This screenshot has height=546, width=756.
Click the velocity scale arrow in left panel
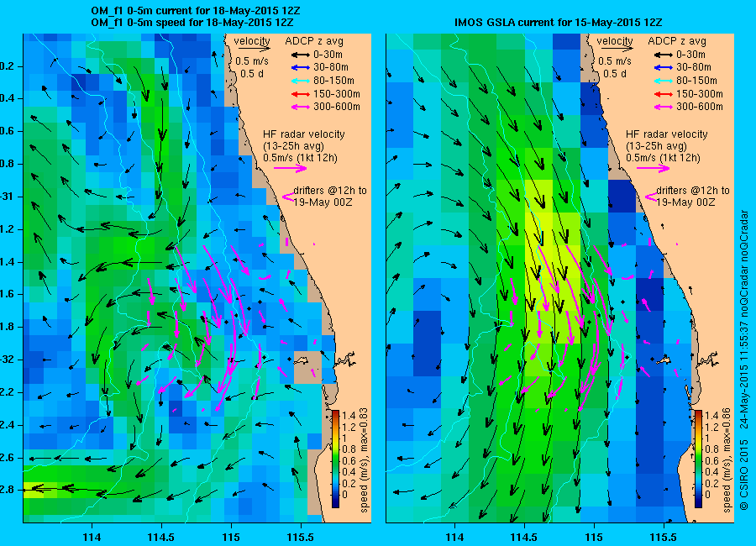254,49
